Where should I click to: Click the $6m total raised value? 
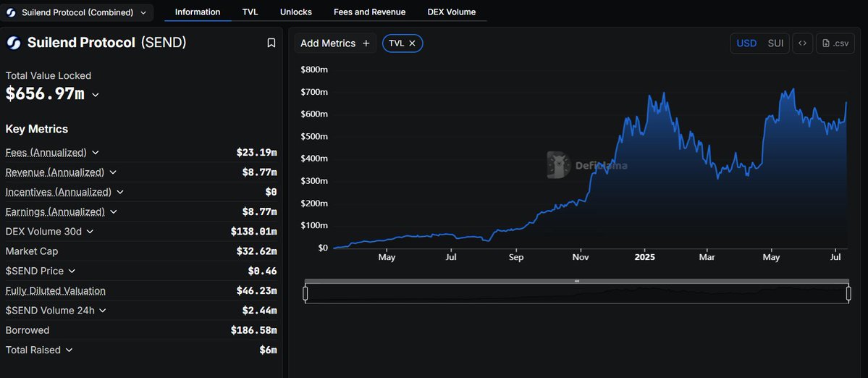pos(268,350)
